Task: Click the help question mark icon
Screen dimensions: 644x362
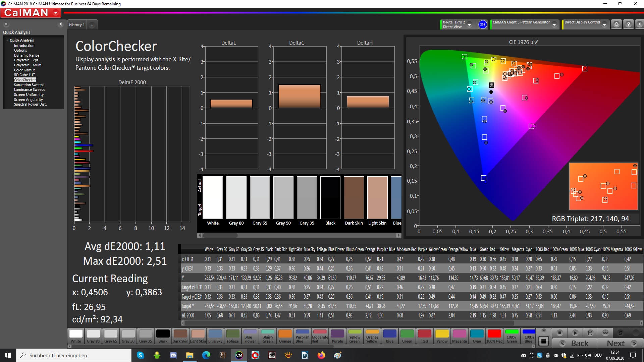Action: (x=628, y=24)
